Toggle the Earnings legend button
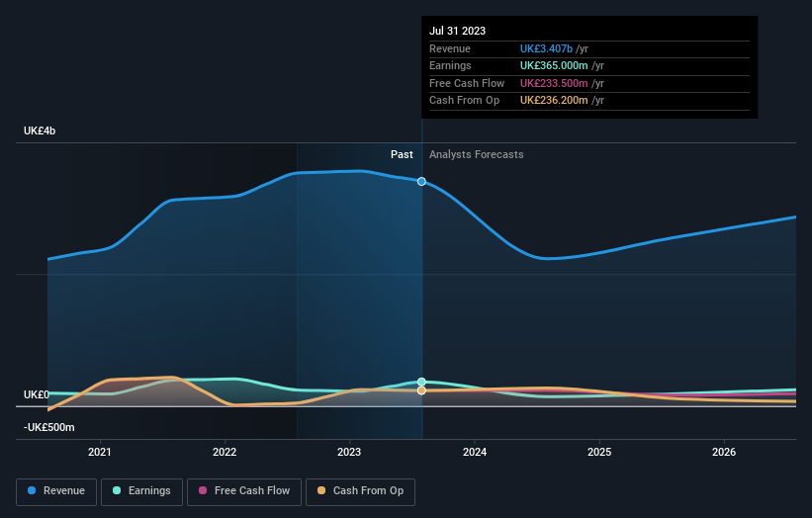Viewport: 812px width, 518px height. (141, 491)
